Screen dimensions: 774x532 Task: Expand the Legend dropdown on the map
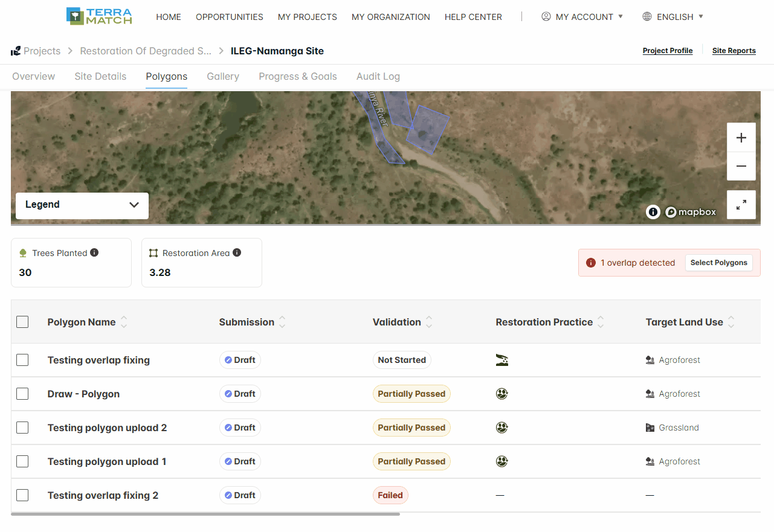82,205
